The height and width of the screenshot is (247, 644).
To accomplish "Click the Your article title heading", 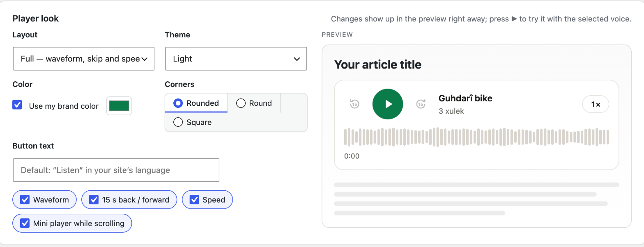I will [378, 64].
